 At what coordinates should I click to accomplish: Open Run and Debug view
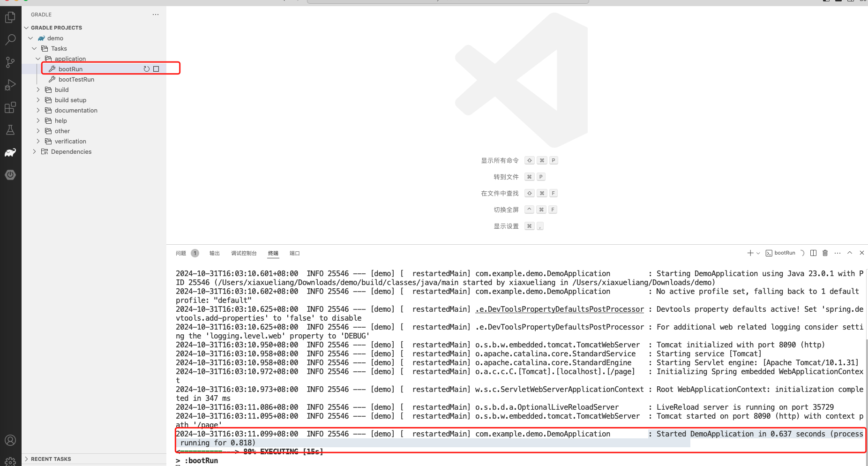coord(10,85)
